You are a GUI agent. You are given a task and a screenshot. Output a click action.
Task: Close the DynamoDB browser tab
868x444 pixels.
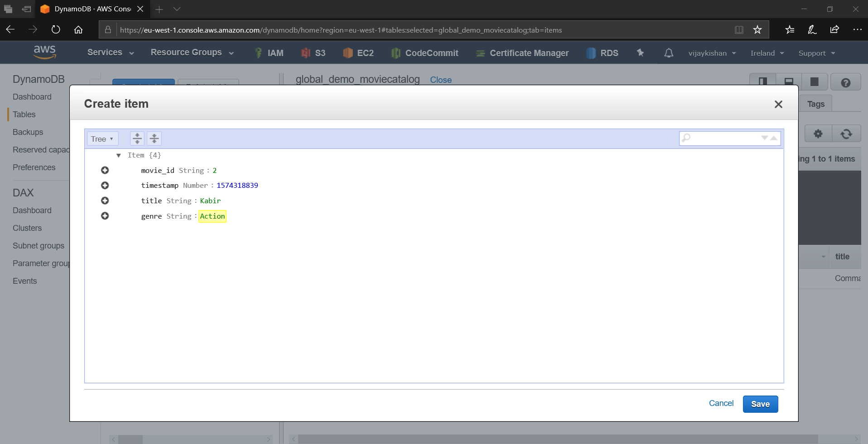pyautogui.click(x=140, y=9)
